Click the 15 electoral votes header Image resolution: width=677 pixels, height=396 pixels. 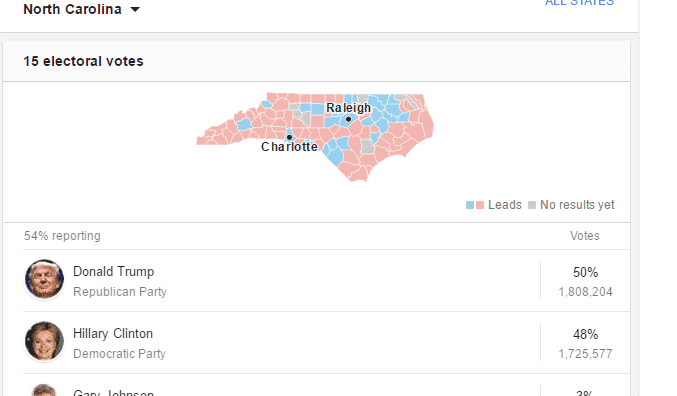[x=83, y=61]
